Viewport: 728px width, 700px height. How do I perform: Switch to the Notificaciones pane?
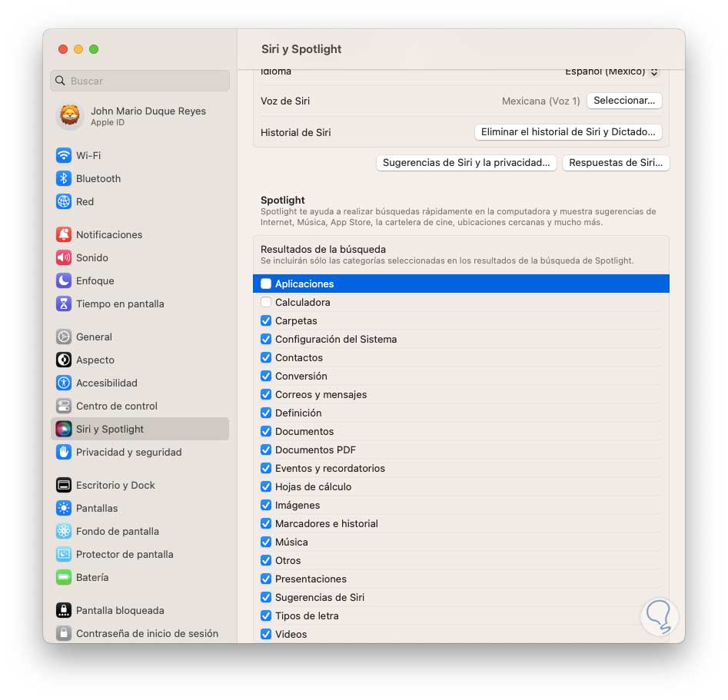(x=140, y=234)
